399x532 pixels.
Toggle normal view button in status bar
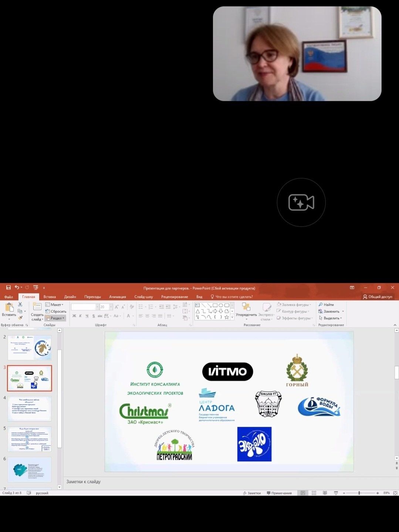click(303, 493)
